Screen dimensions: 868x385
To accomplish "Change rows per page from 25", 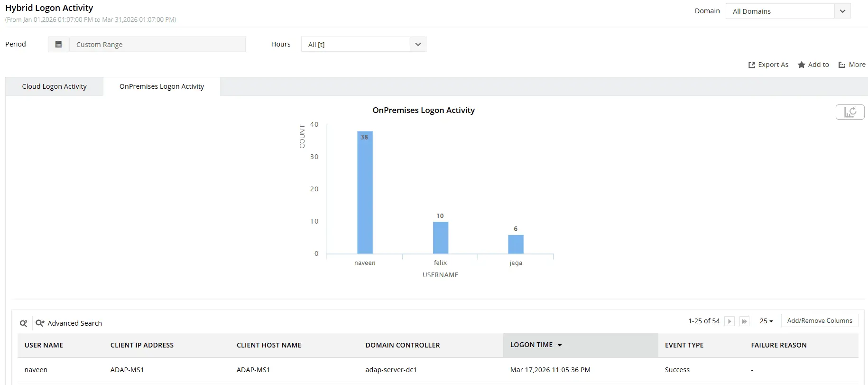I will pos(766,321).
